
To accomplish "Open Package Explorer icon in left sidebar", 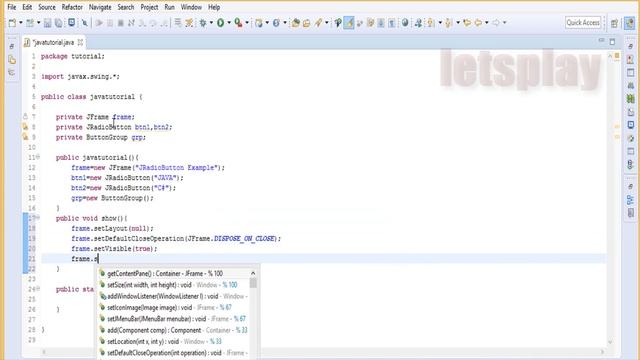I will coord(12,60).
